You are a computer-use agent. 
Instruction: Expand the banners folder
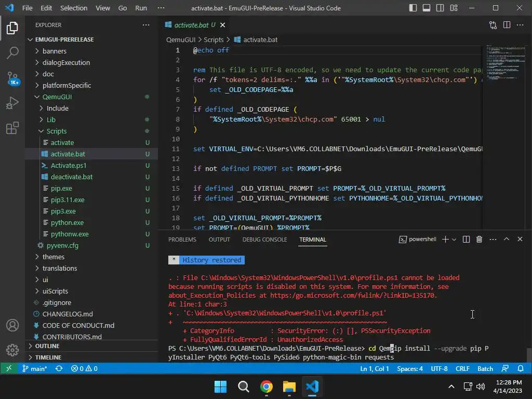point(91,51)
